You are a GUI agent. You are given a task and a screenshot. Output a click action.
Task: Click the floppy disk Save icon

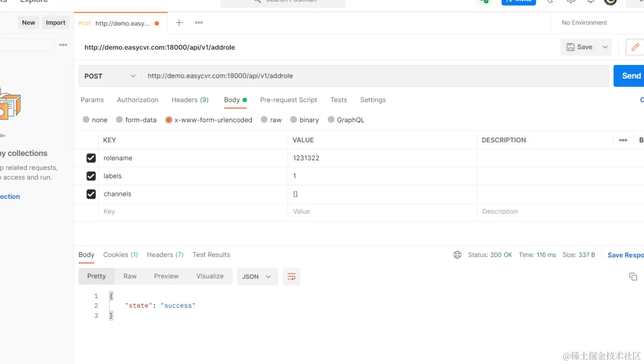click(x=571, y=47)
